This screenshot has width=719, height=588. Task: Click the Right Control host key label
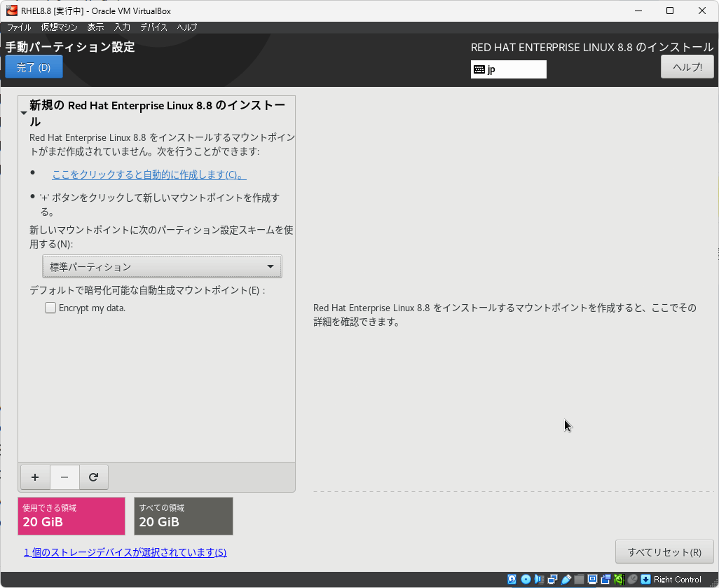(677, 580)
